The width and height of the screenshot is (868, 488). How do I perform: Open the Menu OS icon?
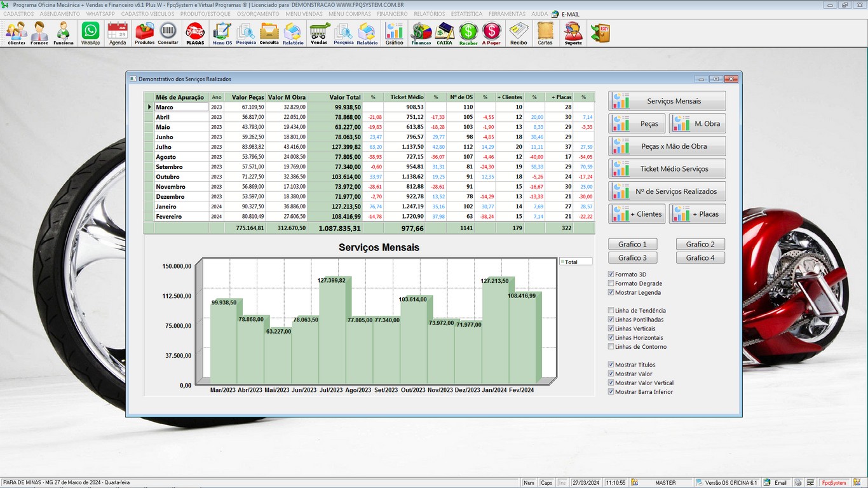pos(222,33)
